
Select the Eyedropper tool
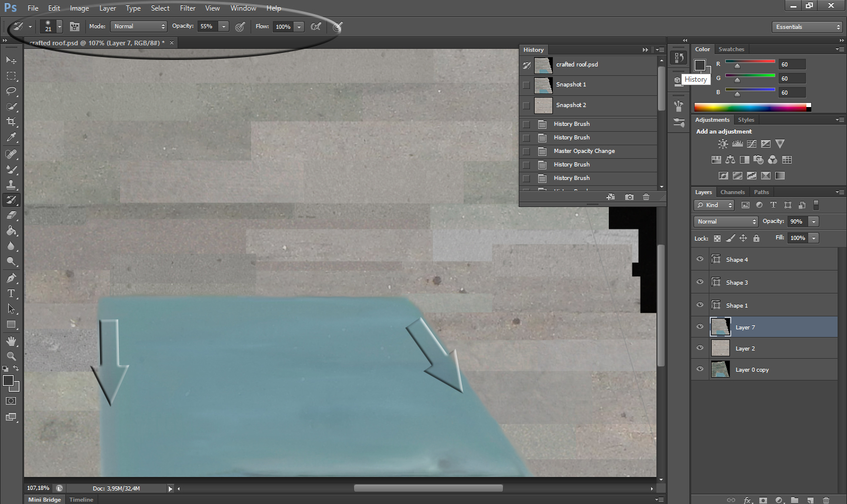(x=11, y=138)
